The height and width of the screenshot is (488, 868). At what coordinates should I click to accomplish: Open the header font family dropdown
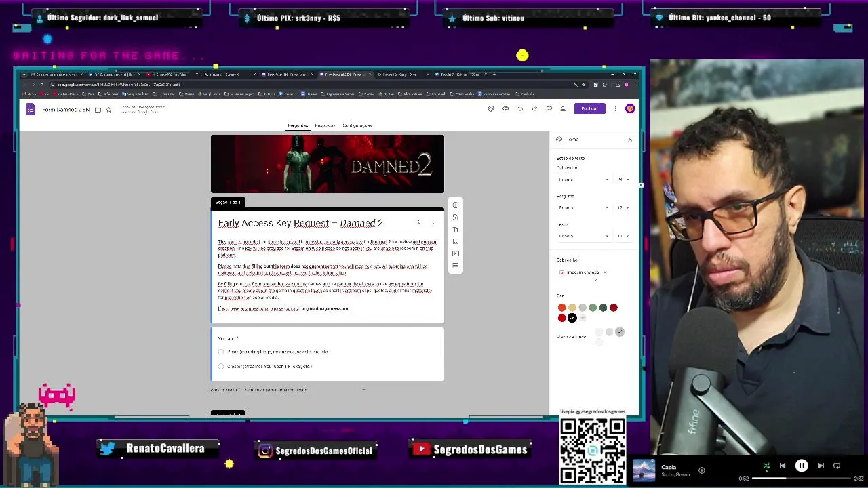point(583,180)
